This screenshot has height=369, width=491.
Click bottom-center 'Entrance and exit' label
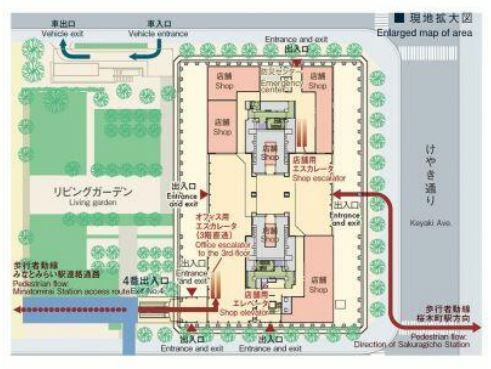(x=270, y=348)
